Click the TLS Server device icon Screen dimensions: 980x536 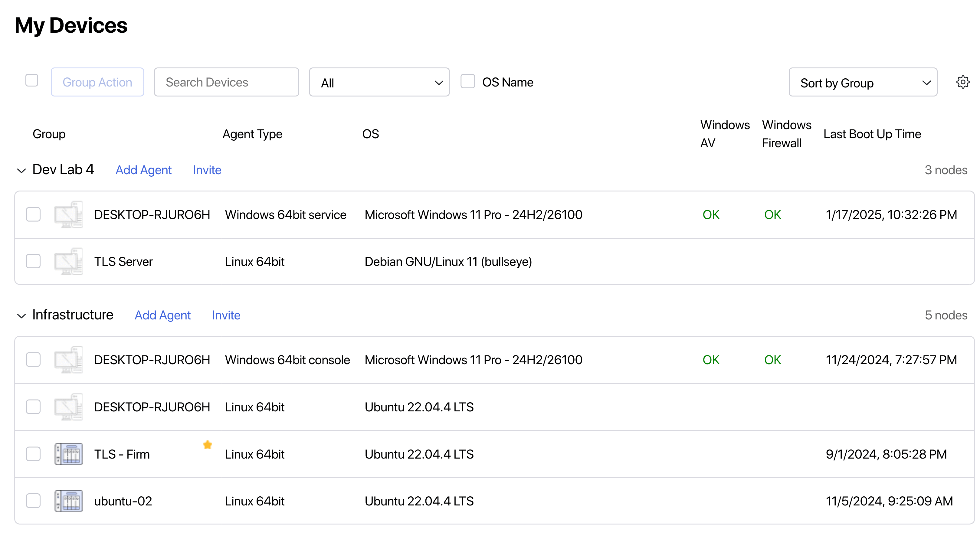coord(68,262)
